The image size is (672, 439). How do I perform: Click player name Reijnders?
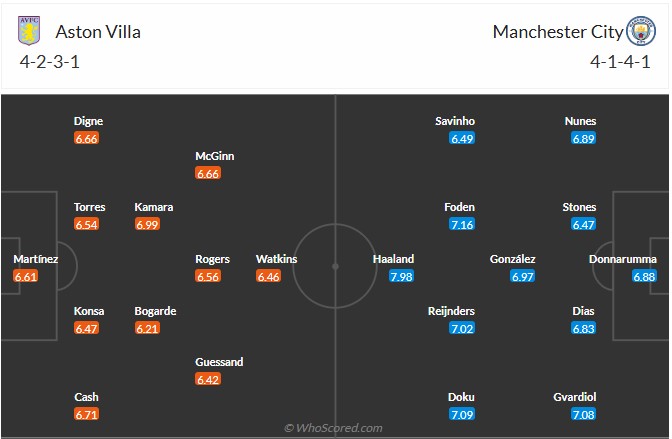coord(450,311)
